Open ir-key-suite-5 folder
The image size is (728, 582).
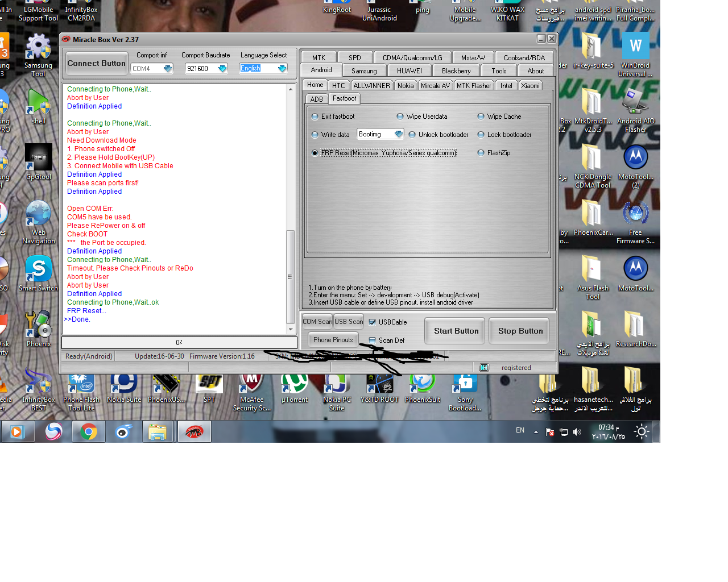[593, 51]
